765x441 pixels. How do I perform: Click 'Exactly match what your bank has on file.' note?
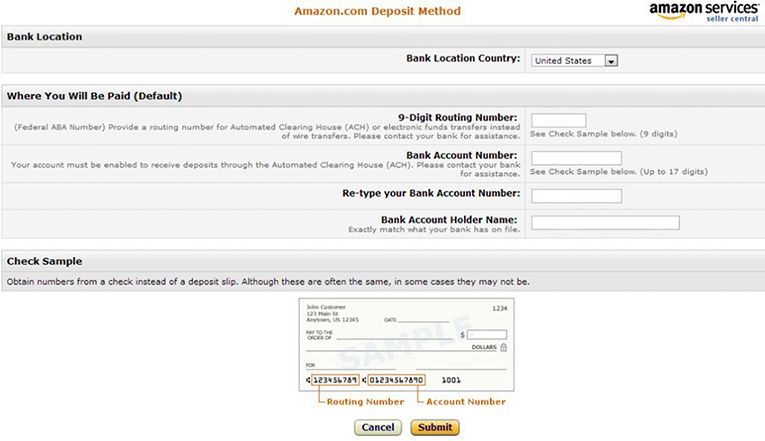pyautogui.click(x=434, y=229)
